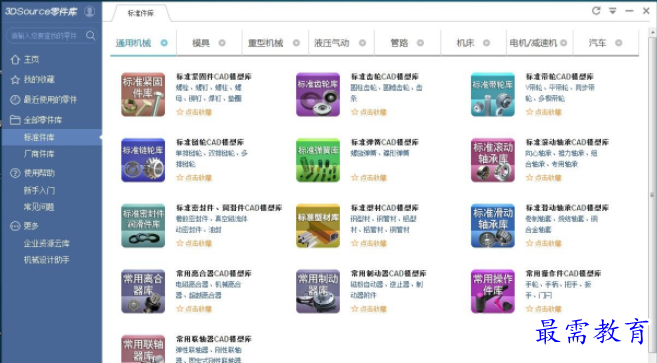Open 企业资源云库 in the sidebar

(x=47, y=244)
